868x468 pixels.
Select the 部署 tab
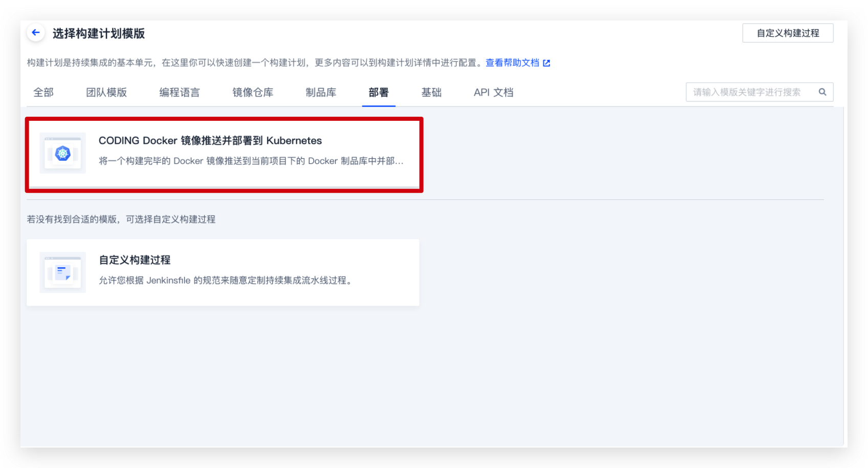pyautogui.click(x=379, y=93)
